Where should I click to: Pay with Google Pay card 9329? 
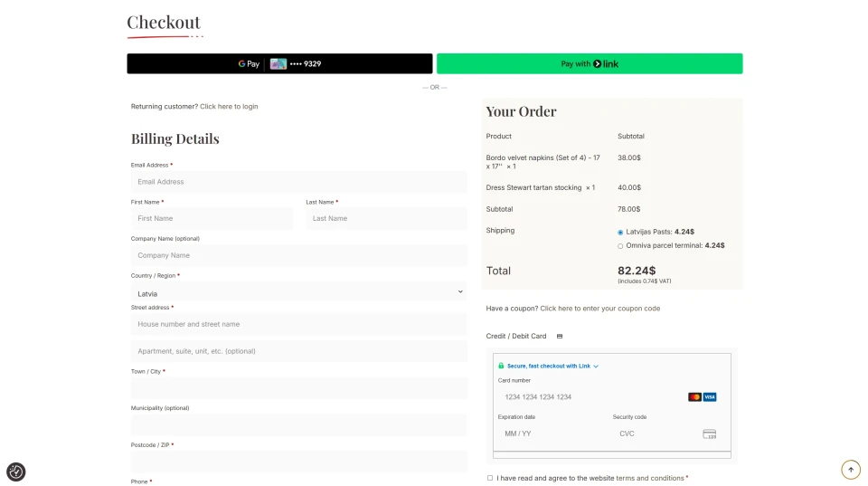click(x=279, y=63)
